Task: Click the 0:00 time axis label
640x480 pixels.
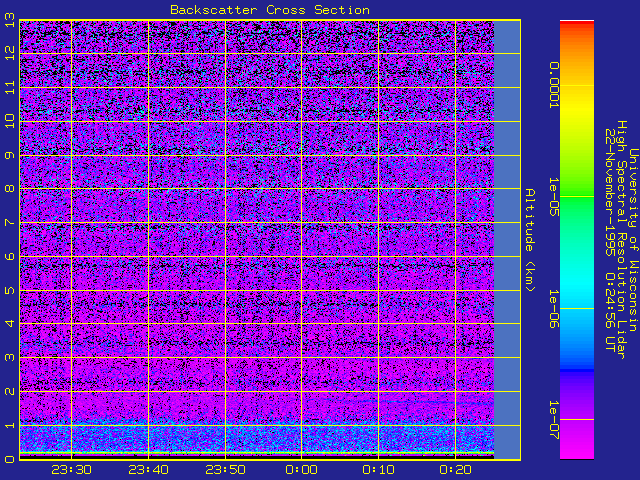Action: point(302,470)
